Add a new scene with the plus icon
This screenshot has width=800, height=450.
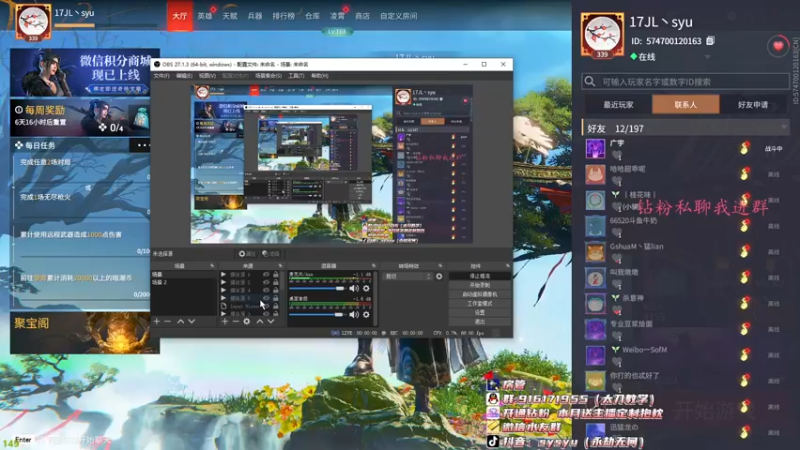[157, 321]
